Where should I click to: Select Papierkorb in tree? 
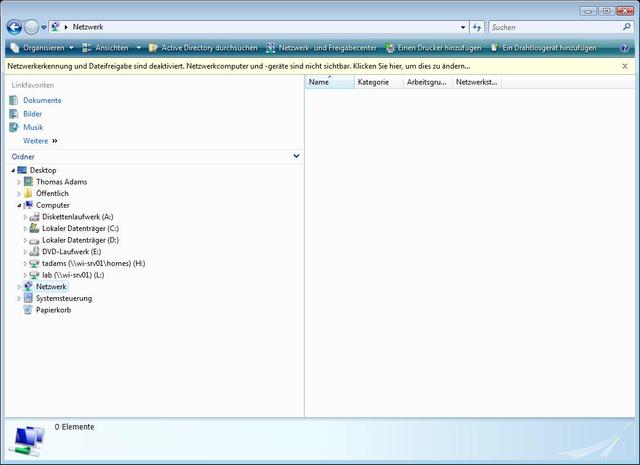click(x=53, y=310)
